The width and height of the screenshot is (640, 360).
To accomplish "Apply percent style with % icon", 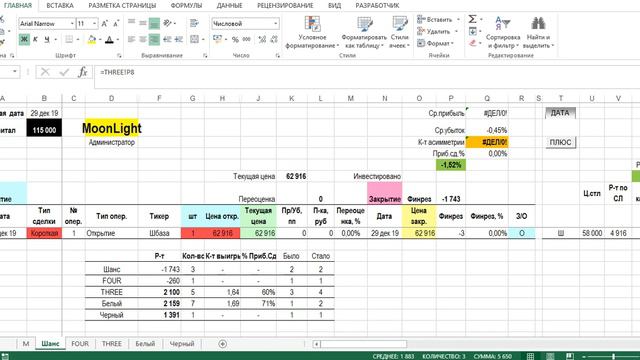I will [235, 40].
